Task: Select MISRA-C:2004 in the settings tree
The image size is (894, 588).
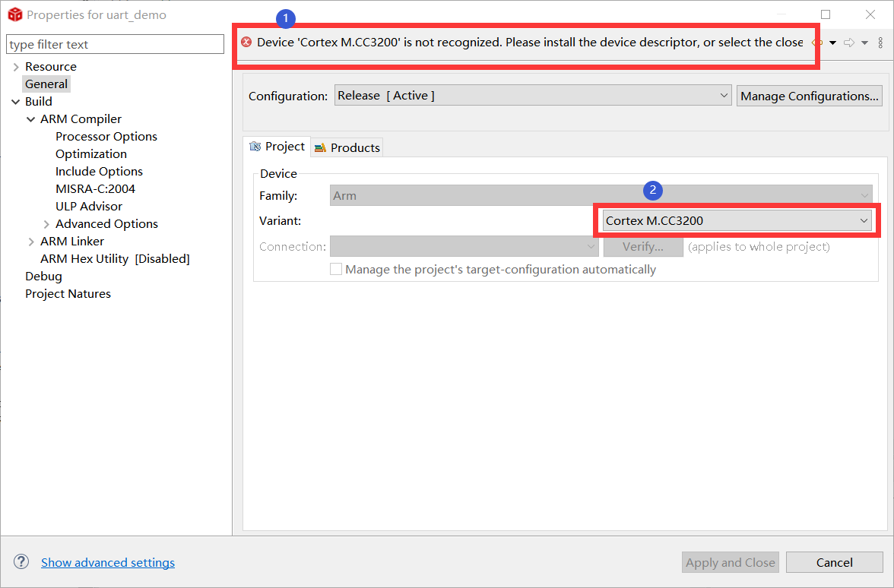Action: (x=96, y=188)
